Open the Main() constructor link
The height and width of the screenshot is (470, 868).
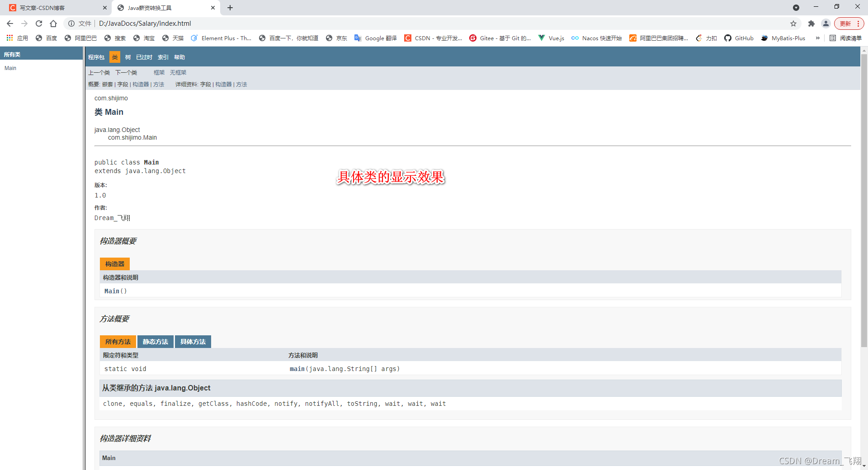click(x=112, y=291)
